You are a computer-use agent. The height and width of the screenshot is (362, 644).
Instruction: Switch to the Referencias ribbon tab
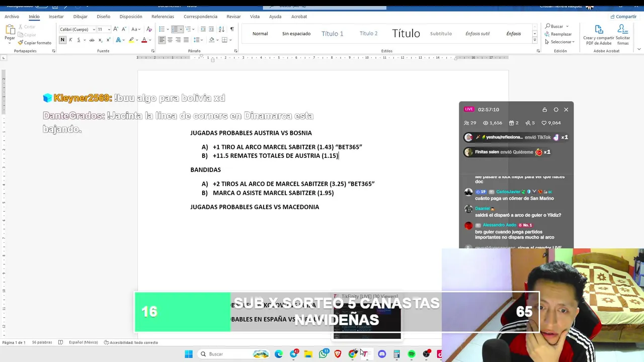click(163, 17)
